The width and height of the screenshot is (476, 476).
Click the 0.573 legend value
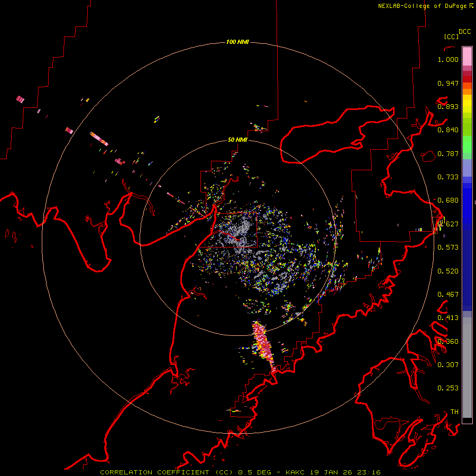(x=448, y=248)
